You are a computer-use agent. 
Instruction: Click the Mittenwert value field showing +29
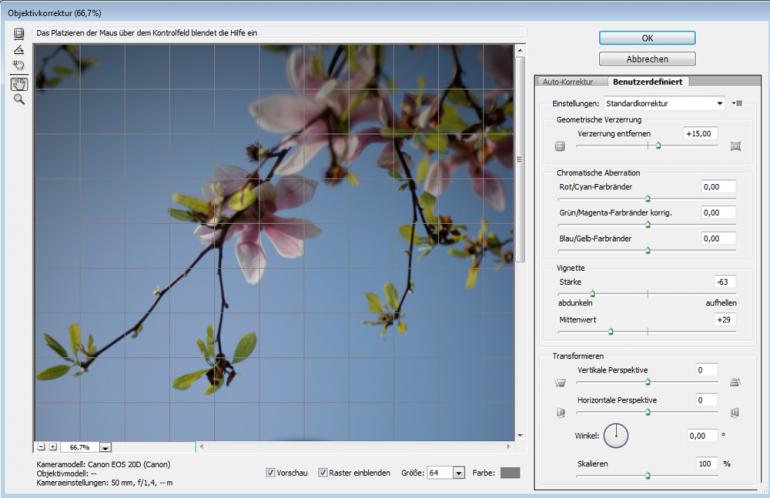[724, 320]
